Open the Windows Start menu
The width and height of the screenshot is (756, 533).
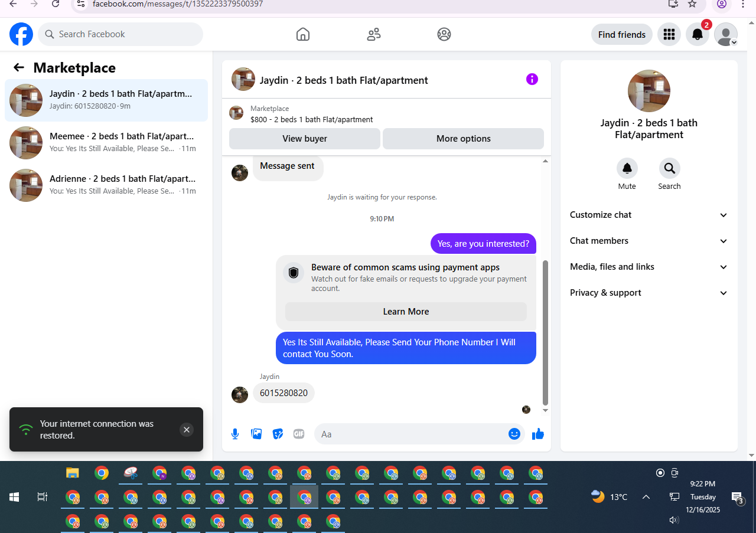click(x=14, y=497)
